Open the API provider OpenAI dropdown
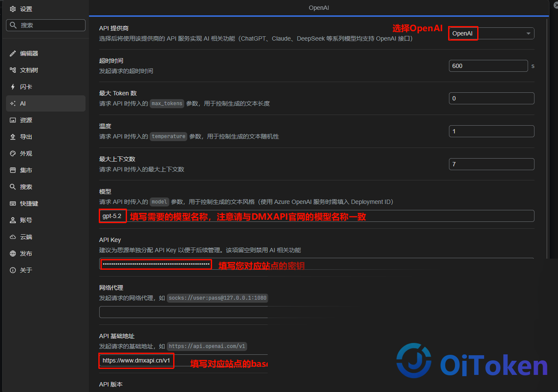Image resolution: width=558 pixels, height=392 pixels. tap(491, 33)
